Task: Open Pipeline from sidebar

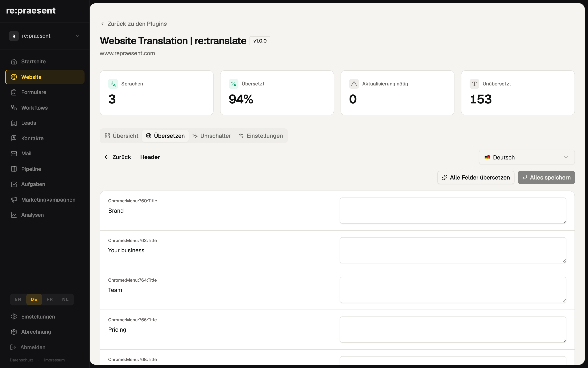Action: click(x=45, y=169)
